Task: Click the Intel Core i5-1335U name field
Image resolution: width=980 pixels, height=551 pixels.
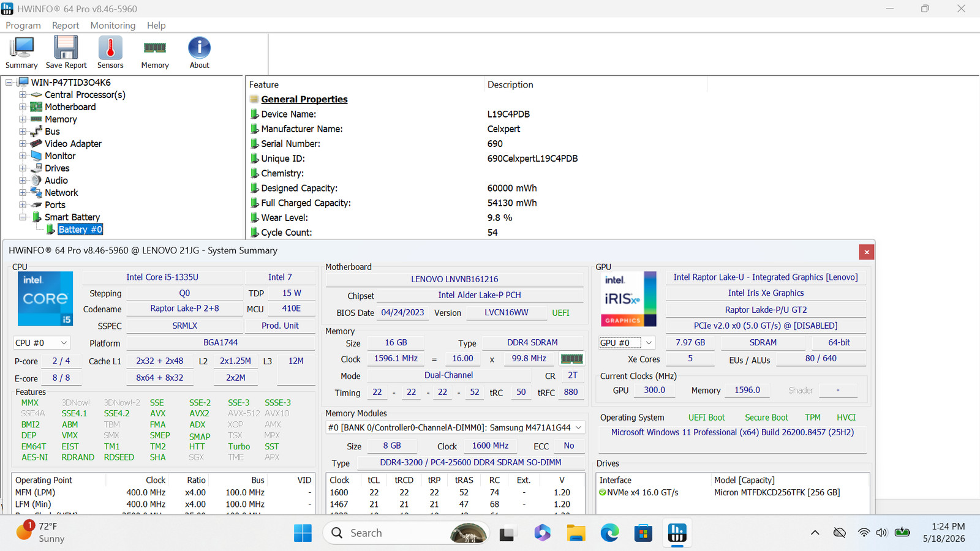Action: coord(162,277)
